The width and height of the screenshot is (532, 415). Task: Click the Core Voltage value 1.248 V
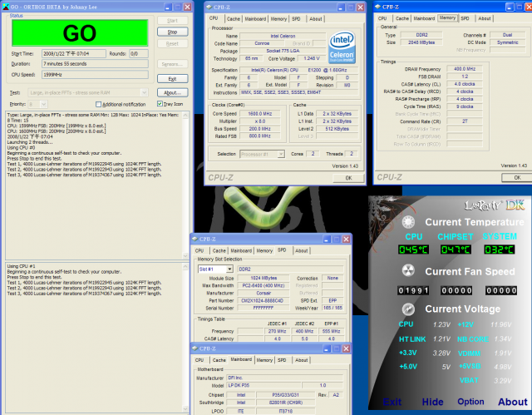tap(312, 59)
